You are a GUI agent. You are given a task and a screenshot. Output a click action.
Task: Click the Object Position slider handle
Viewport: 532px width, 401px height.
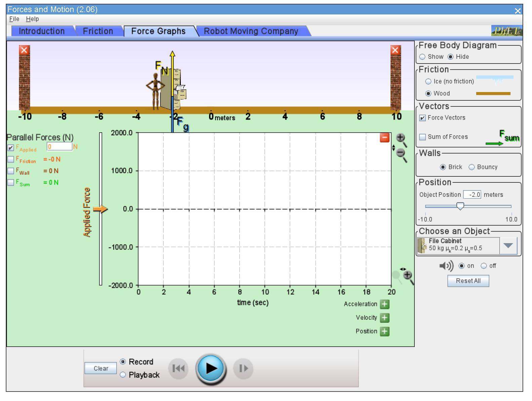click(460, 206)
